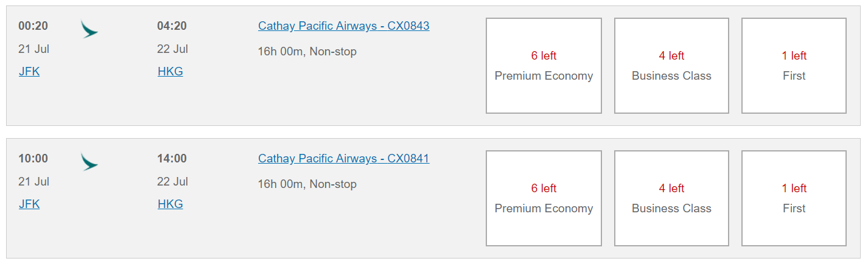Viewport: 868px width, 264px height.
Task: Open the Cathay Pacific Airways - CX0841 link
Action: pos(344,158)
